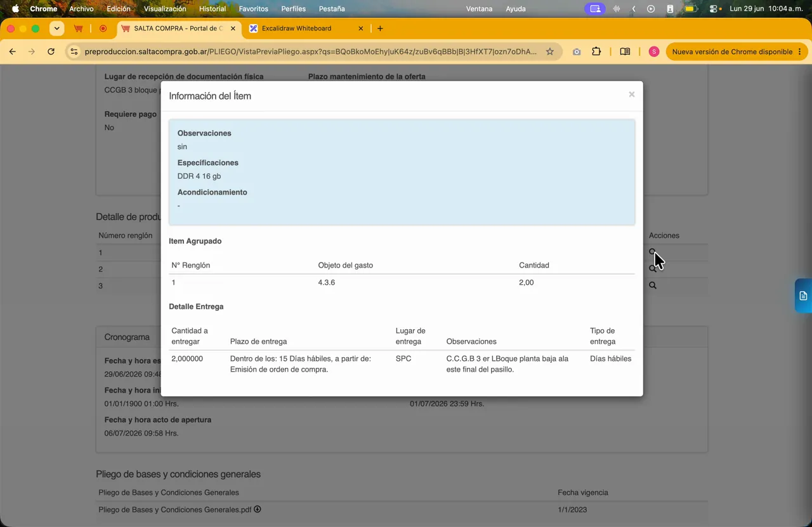Click the blue document side-panel icon
The width and height of the screenshot is (812, 527).
(x=803, y=296)
